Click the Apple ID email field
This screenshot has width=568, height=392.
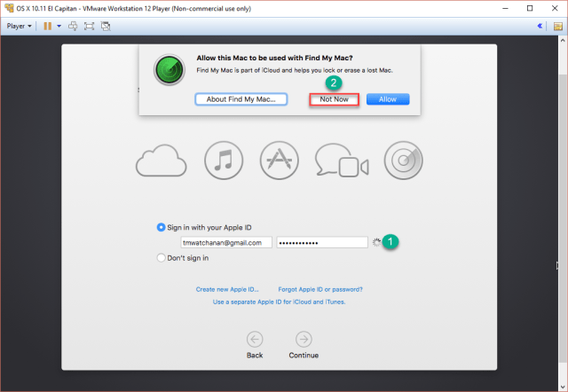pos(226,242)
